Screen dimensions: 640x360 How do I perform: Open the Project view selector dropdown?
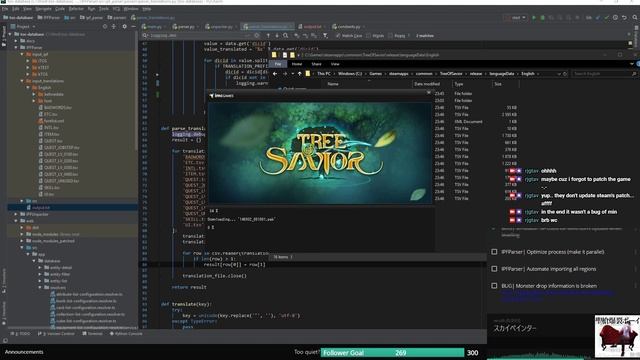(x=23, y=27)
